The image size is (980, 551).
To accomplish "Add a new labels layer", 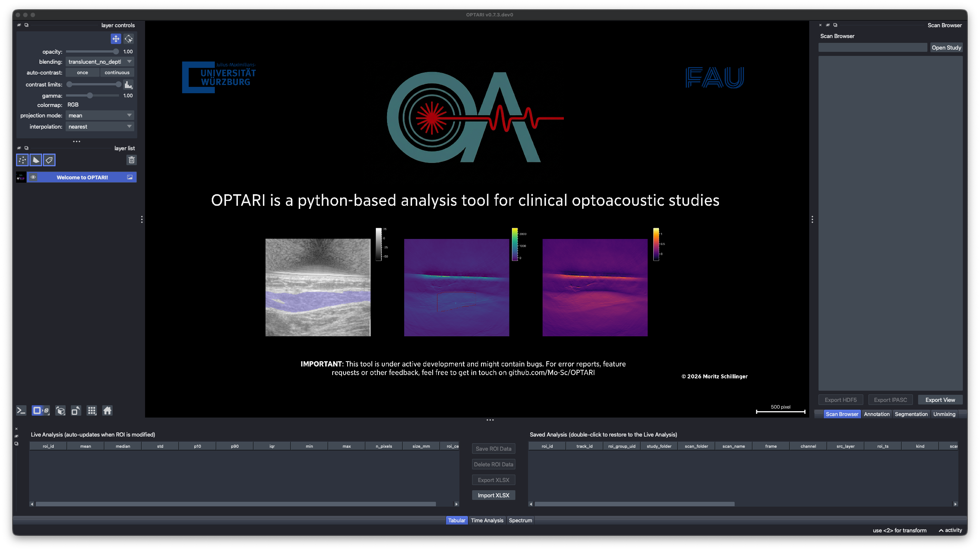I will coord(49,160).
